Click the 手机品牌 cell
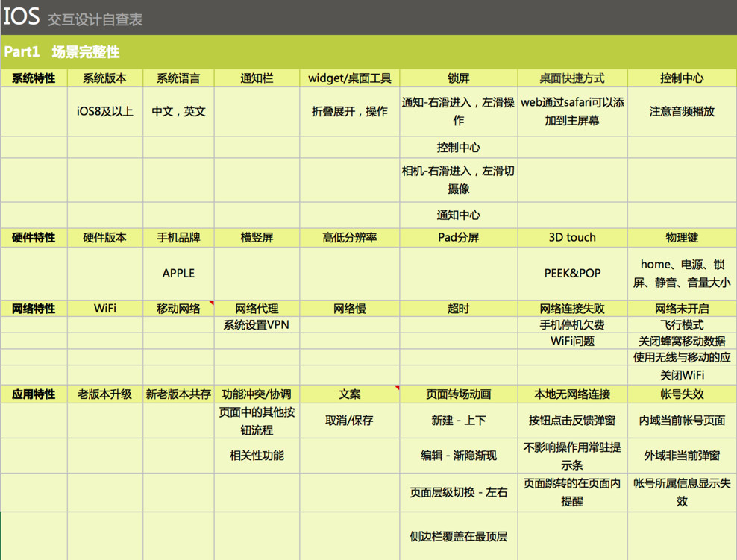The width and height of the screenshot is (737, 560). [x=178, y=238]
